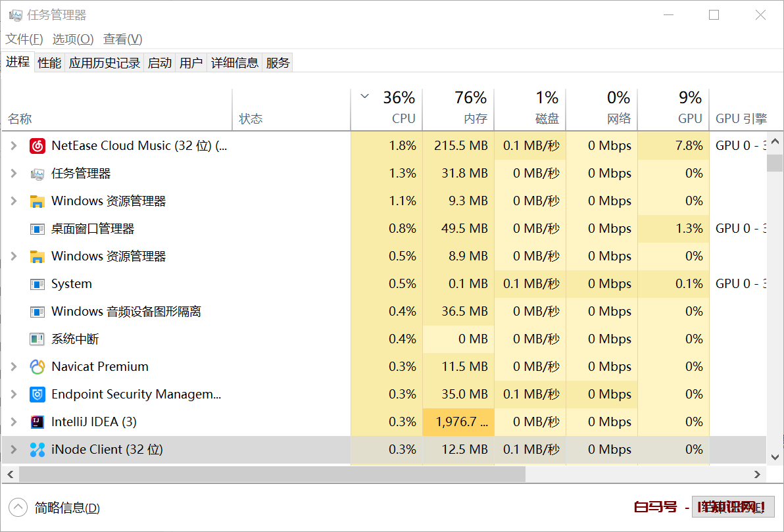The image size is (784, 532).
Task: Select the IntelliJ IDEA app icon
Action: tap(37, 422)
